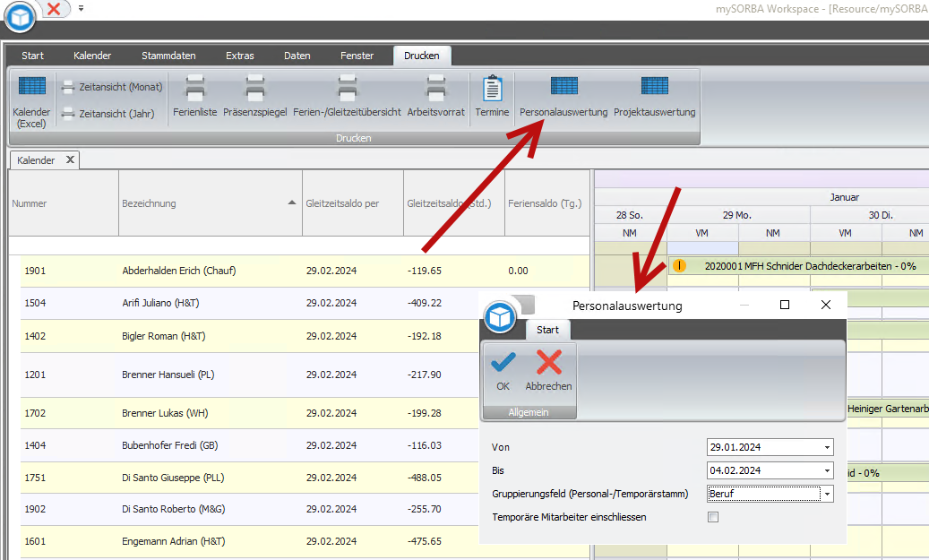The height and width of the screenshot is (560, 929).
Task: Open the Fenster ribbon tab
Action: [x=357, y=56]
